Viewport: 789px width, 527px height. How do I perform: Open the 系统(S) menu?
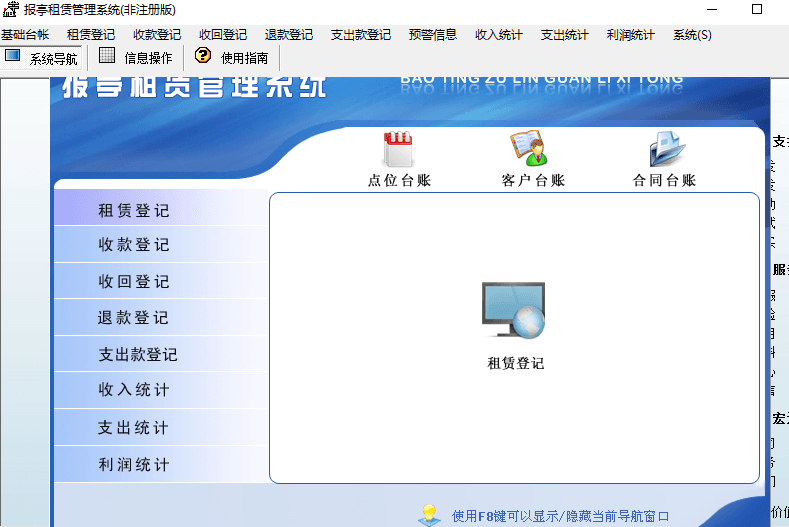pyautogui.click(x=692, y=35)
